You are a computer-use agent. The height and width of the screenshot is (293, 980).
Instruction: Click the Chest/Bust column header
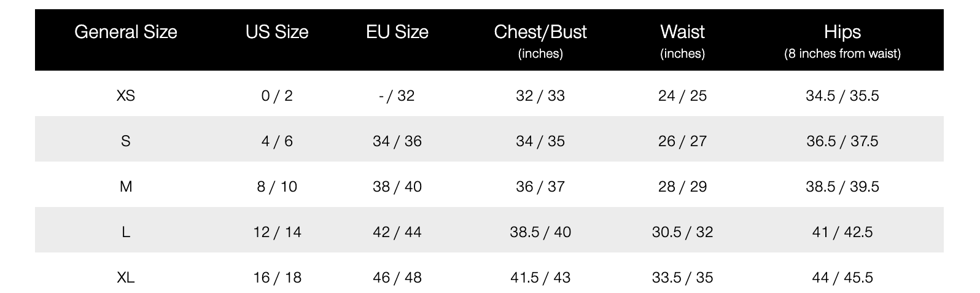click(540, 33)
